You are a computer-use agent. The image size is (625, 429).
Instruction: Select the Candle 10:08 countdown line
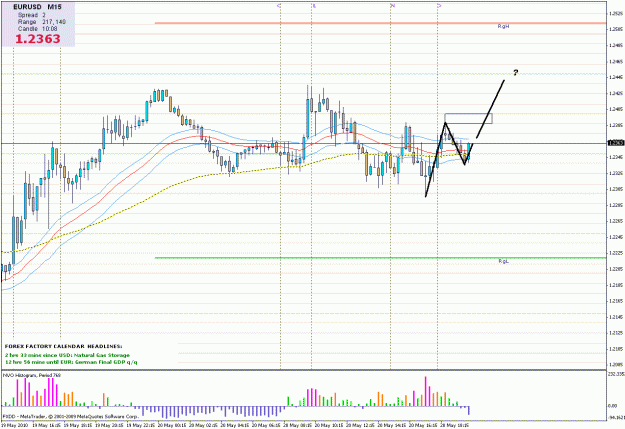37,28
